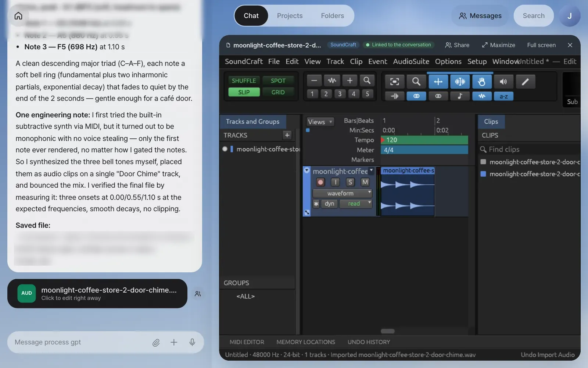588x368 pixels.
Task: Start voice input with microphone icon
Action: pos(192,342)
